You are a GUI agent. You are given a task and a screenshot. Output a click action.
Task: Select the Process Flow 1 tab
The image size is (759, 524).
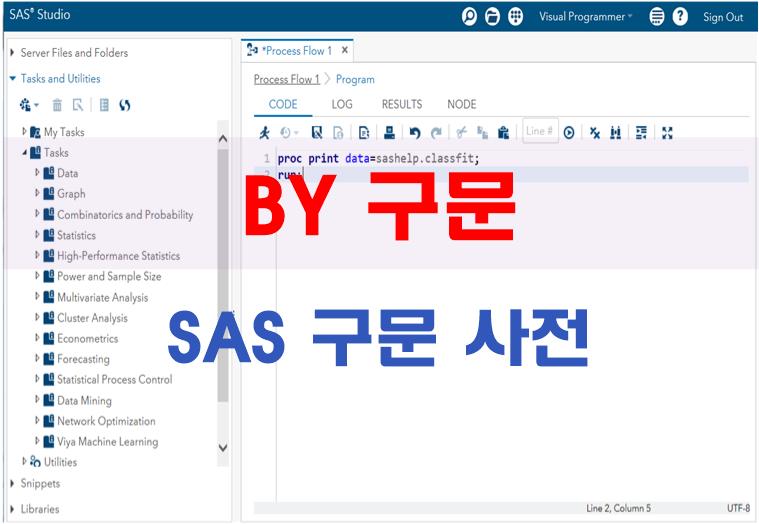[x=296, y=50]
